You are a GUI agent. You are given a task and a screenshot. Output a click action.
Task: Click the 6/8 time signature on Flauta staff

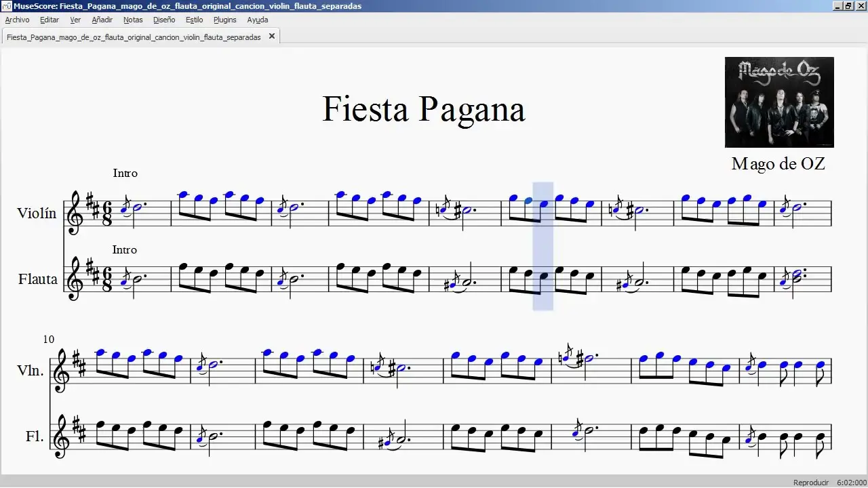[x=107, y=279]
